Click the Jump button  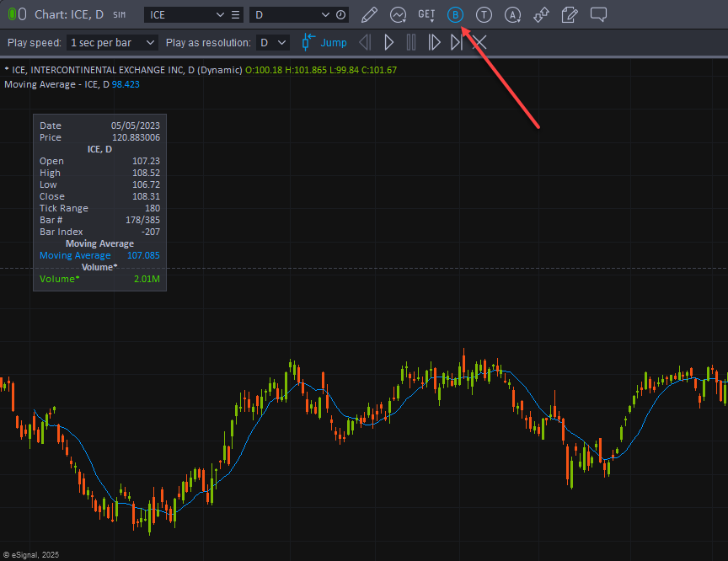(x=324, y=42)
